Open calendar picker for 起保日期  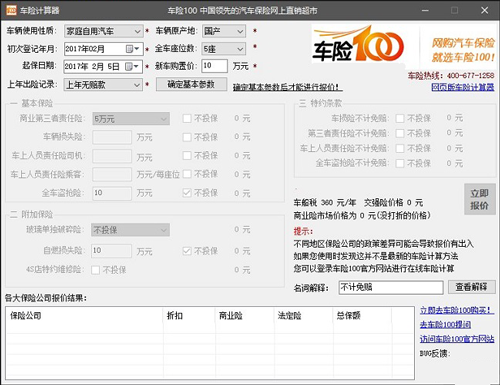tap(132, 67)
